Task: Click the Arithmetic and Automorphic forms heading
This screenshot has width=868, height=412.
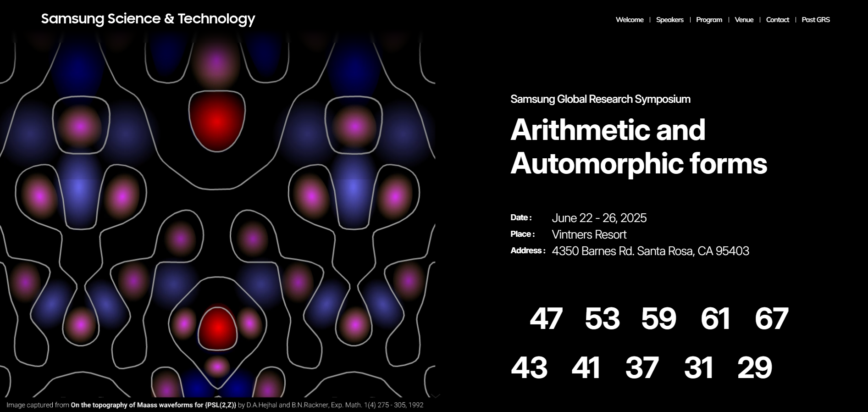Action: (638, 146)
